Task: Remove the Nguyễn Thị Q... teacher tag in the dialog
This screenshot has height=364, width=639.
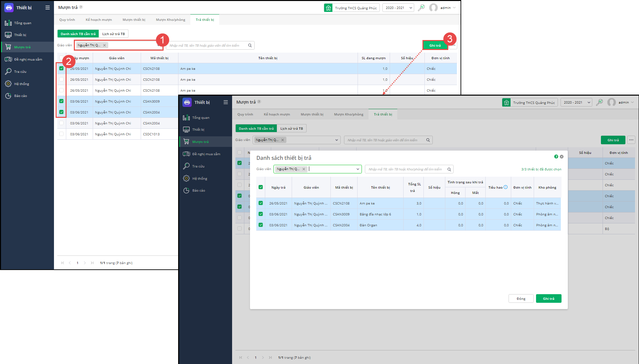Action: (x=304, y=169)
